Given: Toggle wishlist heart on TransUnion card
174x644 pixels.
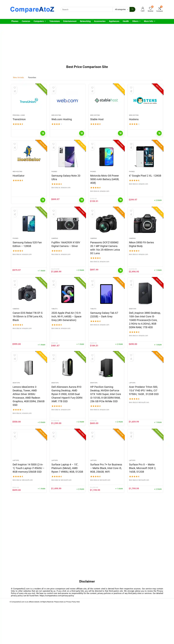Looking at the screenshot, I should tap(15, 88).
